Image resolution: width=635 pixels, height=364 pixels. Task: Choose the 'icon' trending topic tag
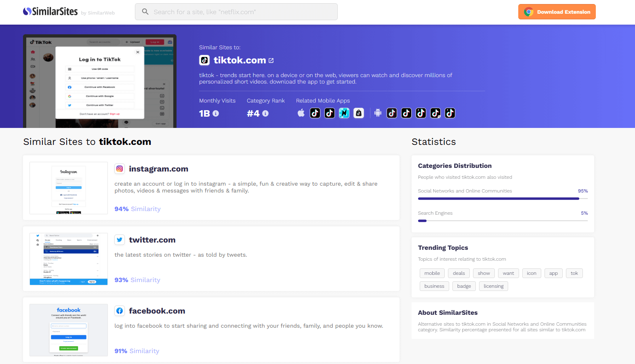point(532,273)
